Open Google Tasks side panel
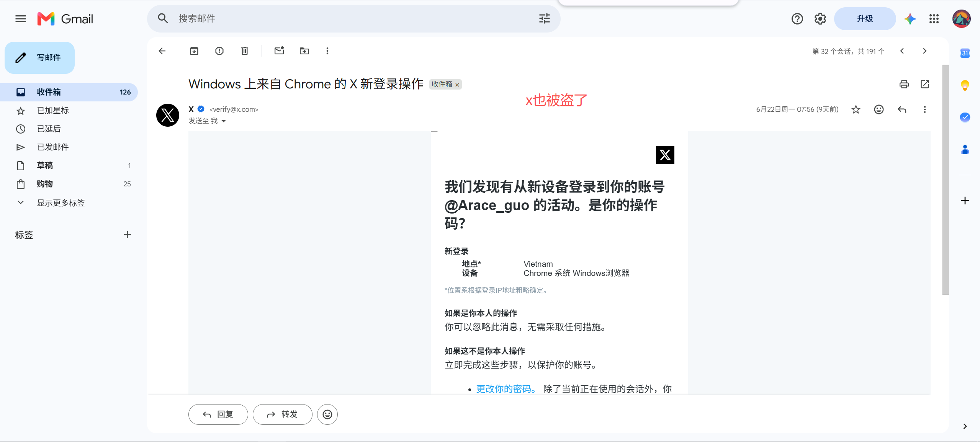The width and height of the screenshot is (980, 442). tap(965, 117)
